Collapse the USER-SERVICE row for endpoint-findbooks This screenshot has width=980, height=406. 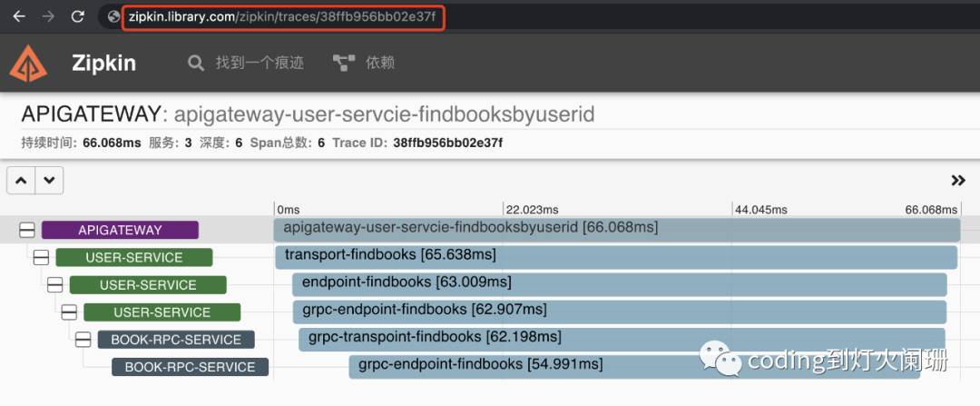[x=55, y=285]
